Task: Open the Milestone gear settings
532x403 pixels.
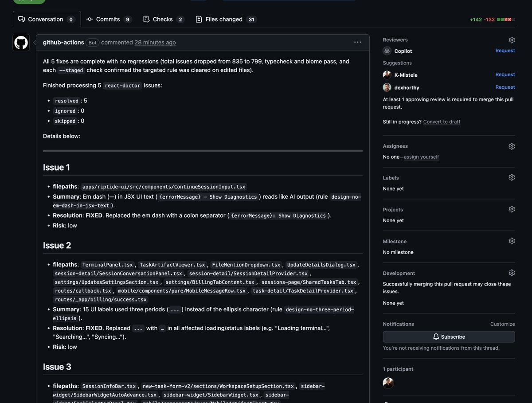Action: (x=512, y=241)
